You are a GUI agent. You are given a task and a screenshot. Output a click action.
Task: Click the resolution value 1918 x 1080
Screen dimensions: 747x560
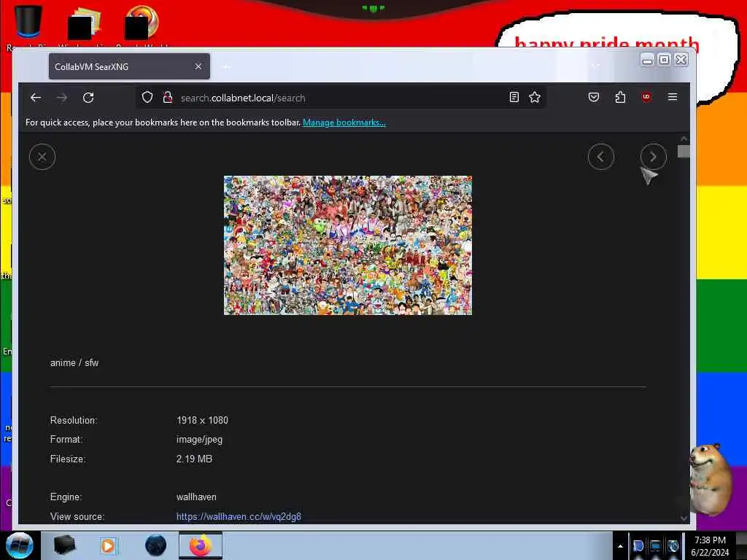pos(202,421)
